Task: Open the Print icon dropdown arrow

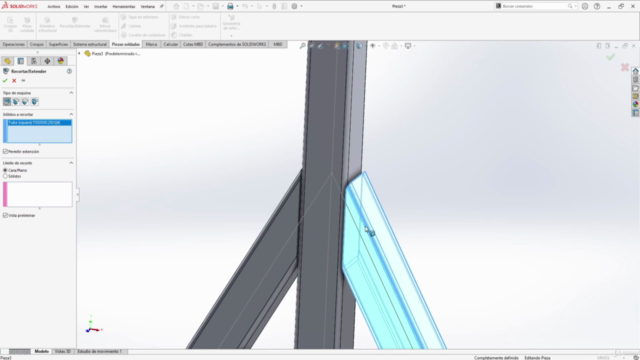Action: (x=237, y=6)
